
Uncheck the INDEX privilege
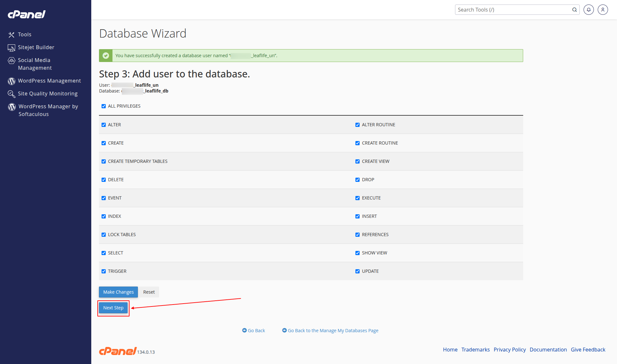coord(103,216)
